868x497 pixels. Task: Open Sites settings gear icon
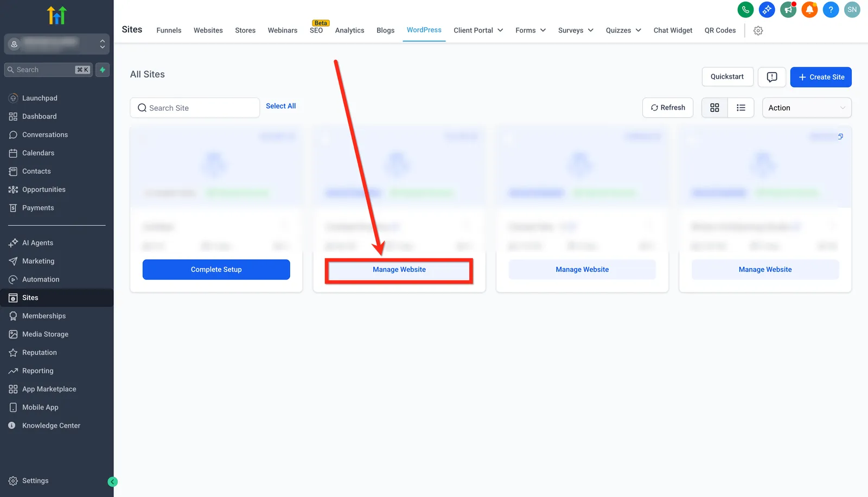758,30
